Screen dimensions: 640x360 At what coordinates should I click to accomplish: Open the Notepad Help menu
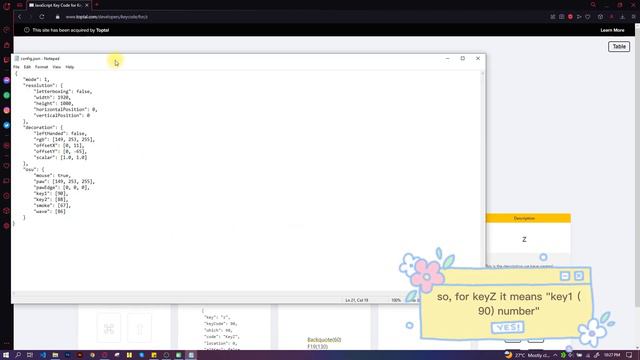(x=70, y=67)
